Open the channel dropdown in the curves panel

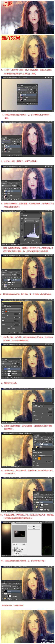pyautogui.click(x=29, y=221)
